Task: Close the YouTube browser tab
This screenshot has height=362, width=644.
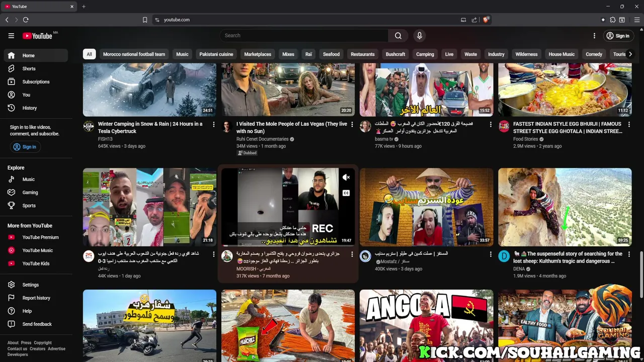Action: pos(72,7)
